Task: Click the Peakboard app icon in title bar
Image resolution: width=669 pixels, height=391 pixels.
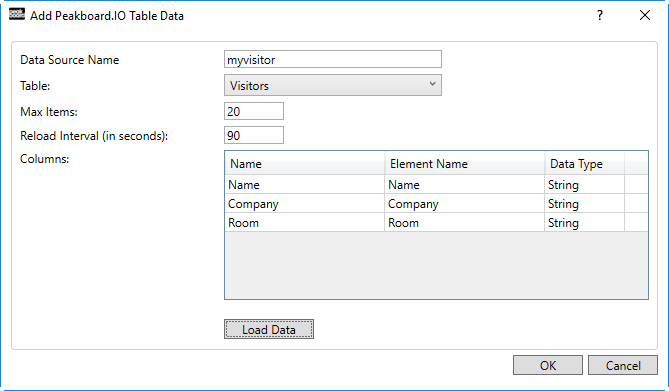Action: [x=17, y=15]
